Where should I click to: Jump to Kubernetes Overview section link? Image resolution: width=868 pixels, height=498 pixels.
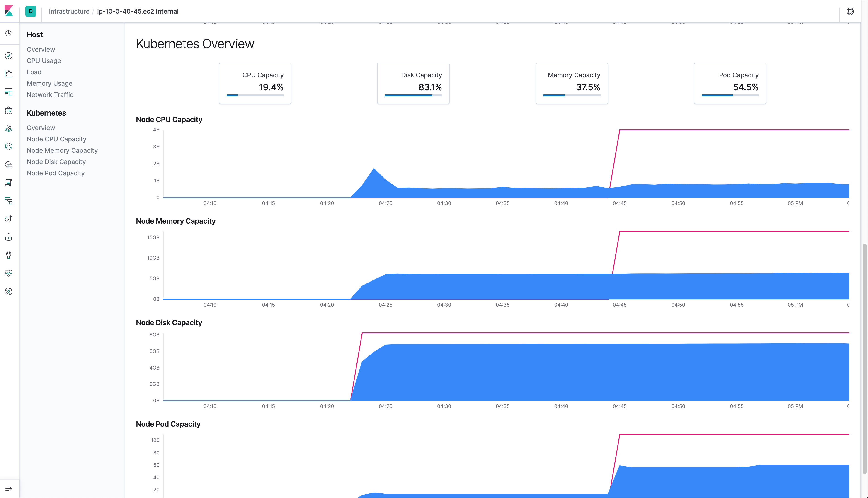41,128
